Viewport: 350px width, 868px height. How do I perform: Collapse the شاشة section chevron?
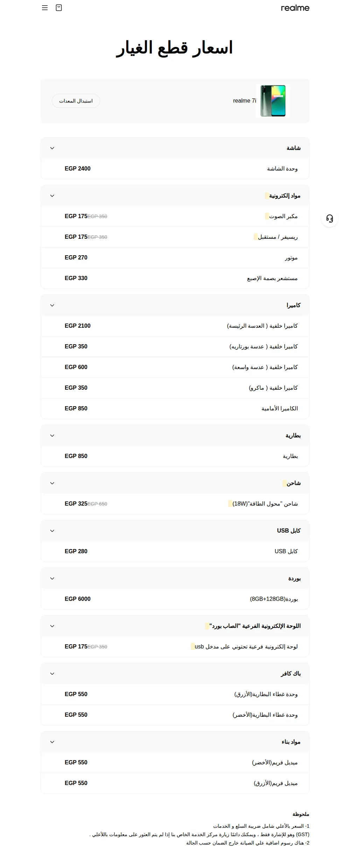coord(52,148)
